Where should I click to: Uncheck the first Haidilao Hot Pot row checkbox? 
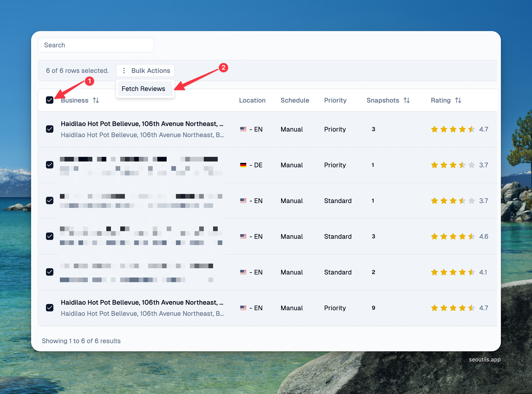[50, 129]
